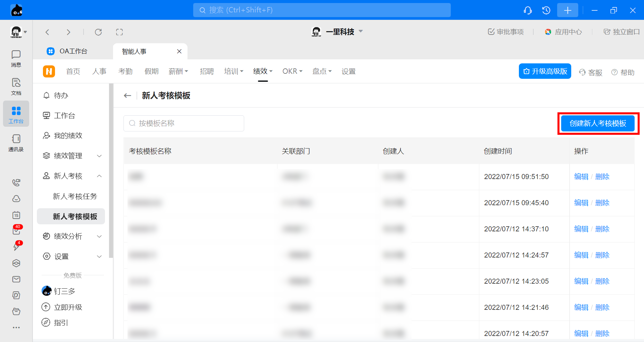The height and width of the screenshot is (342, 644).
Task: Click the headset support icon in title bar
Action: (528, 10)
